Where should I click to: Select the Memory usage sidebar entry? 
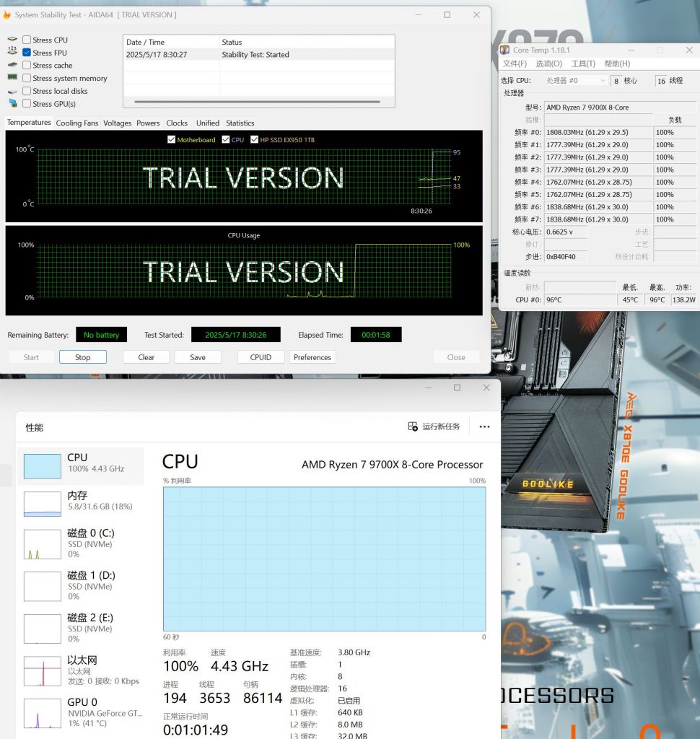coord(78,500)
